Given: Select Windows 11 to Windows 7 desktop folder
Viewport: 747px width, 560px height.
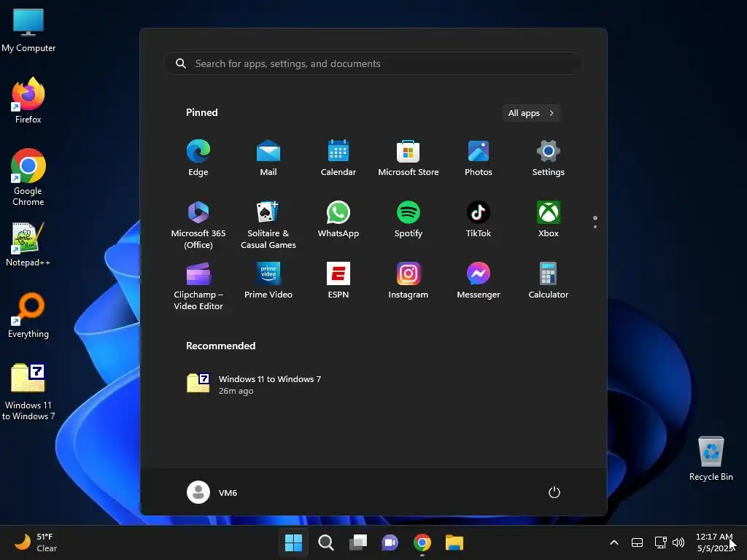Looking at the screenshot, I should tap(28, 392).
